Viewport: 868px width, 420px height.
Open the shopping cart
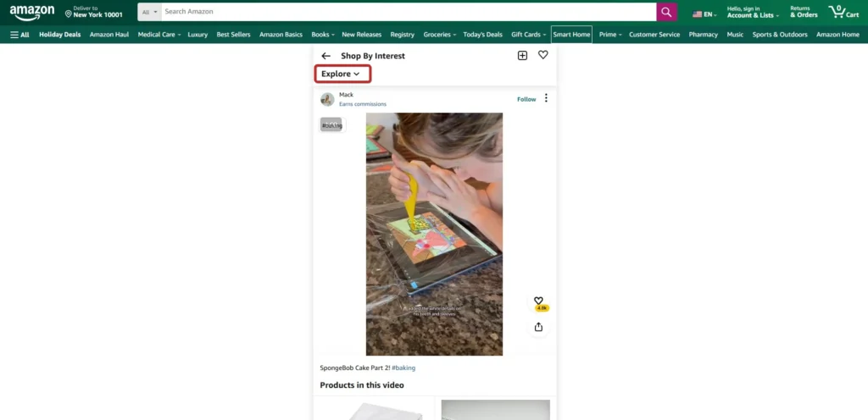point(843,12)
